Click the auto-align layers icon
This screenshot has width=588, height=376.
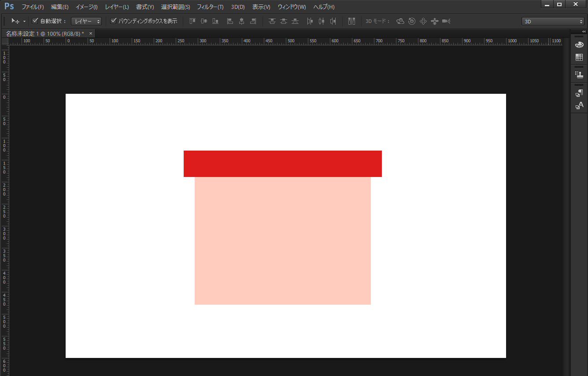[x=351, y=21]
